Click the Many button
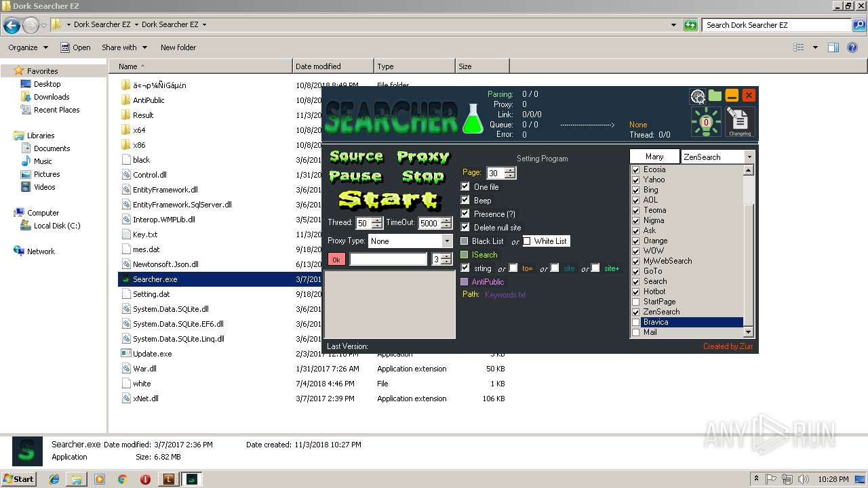Viewport: 868px width, 488px height. [x=654, y=157]
